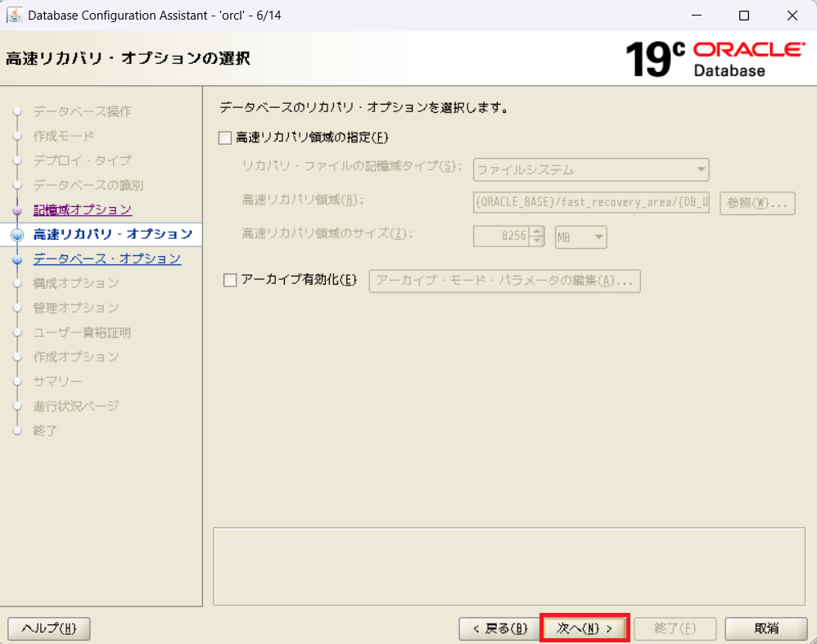
Task: Click the 参照(W)... browse button
Action: tap(756, 203)
